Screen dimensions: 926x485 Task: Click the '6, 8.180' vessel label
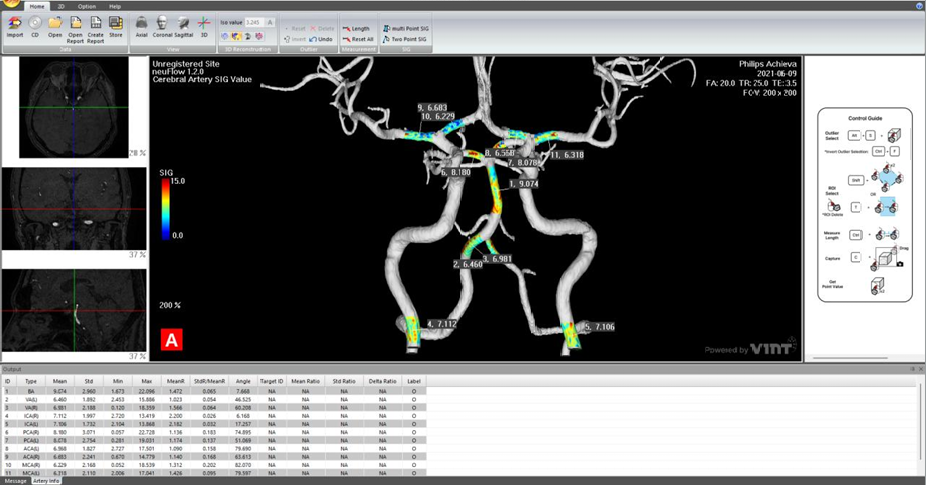click(x=456, y=172)
